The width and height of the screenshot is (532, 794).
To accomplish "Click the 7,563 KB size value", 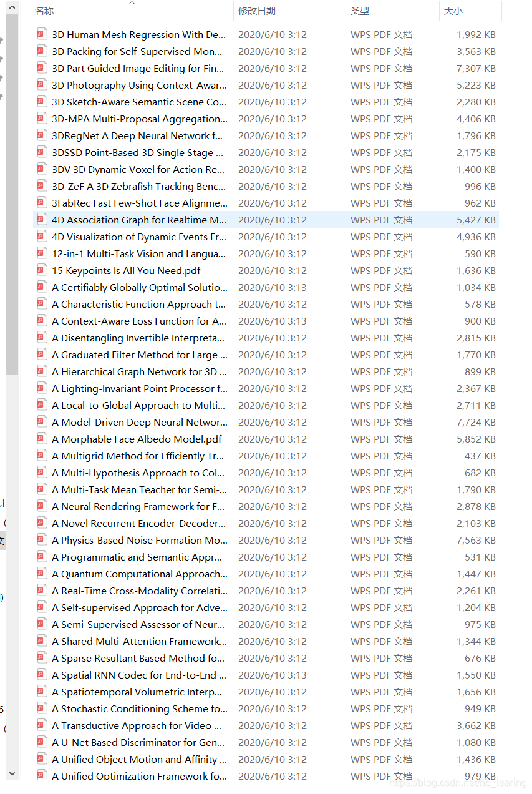I will pyautogui.click(x=476, y=540).
